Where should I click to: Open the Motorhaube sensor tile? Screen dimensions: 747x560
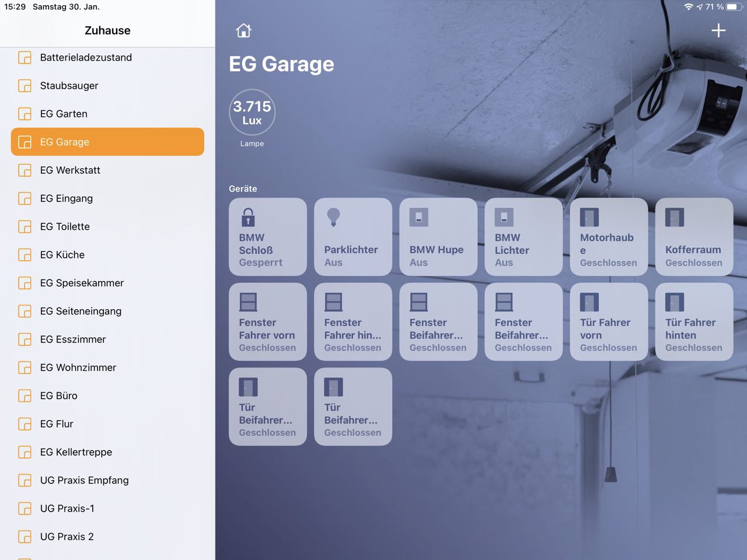coord(608,237)
